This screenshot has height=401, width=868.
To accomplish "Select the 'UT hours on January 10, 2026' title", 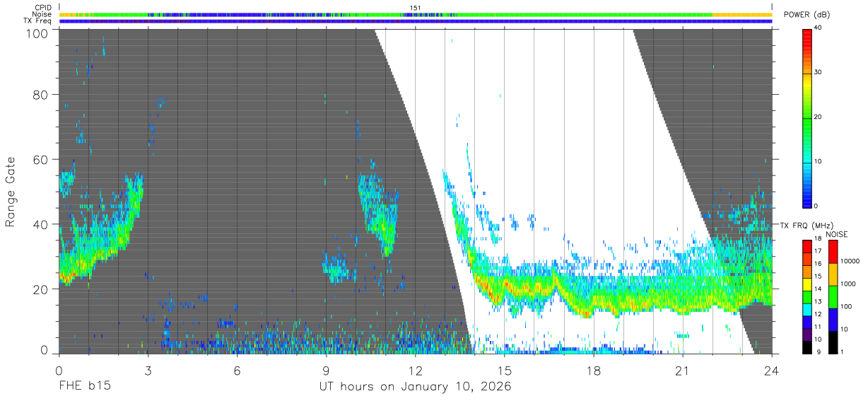I will (414, 386).
